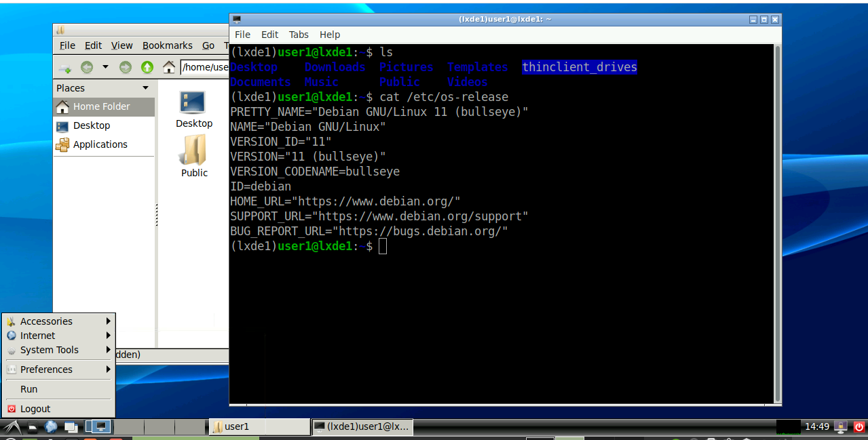The height and width of the screenshot is (440, 868).
Task: Click the home icon beside the path bar
Action: click(x=169, y=67)
